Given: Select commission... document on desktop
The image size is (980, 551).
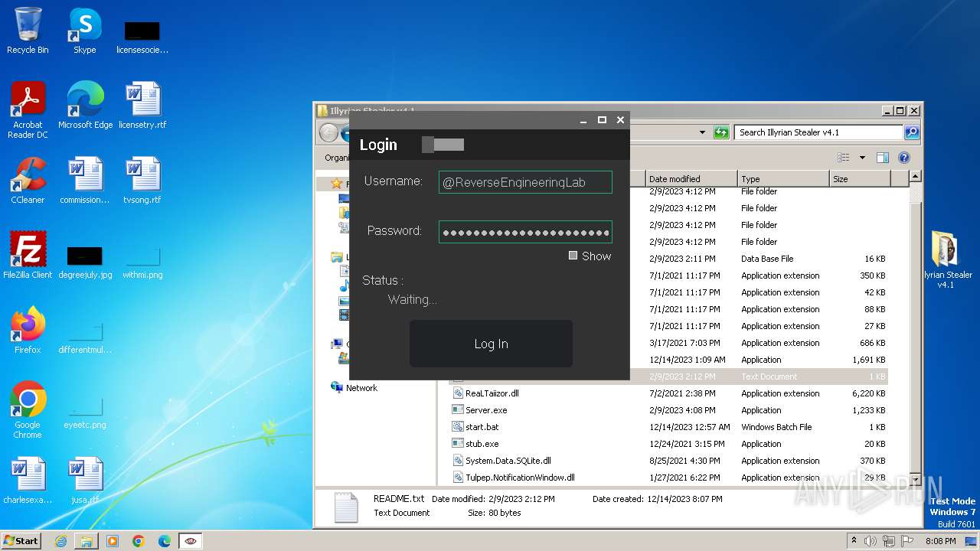Looking at the screenshot, I should [x=85, y=181].
